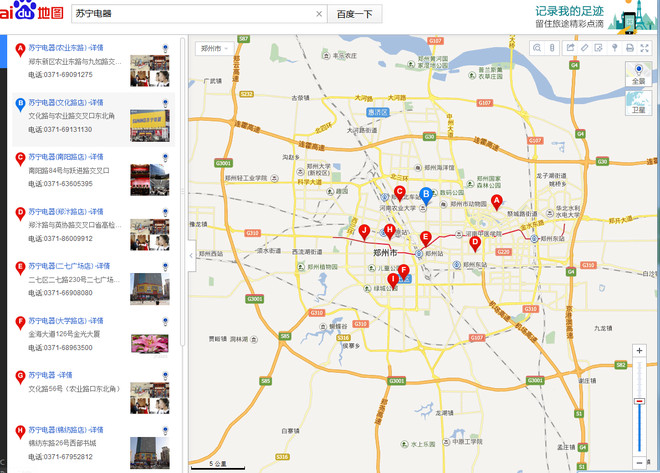660x473 pixels.
Task: Click the map search-in-view icon
Action: point(537,48)
